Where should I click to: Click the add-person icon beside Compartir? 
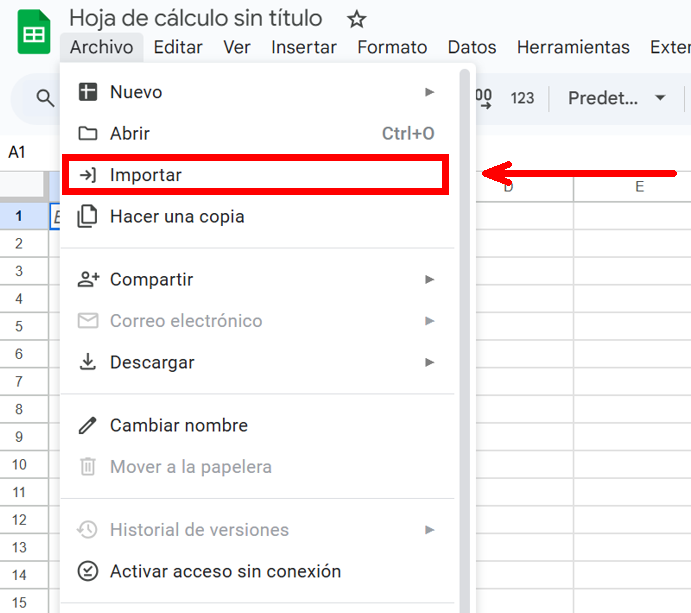point(88,280)
